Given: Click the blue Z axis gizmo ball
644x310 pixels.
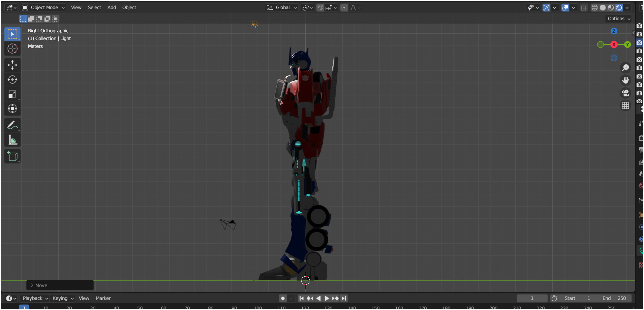Looking at the screenshot, I should (614, 31).
